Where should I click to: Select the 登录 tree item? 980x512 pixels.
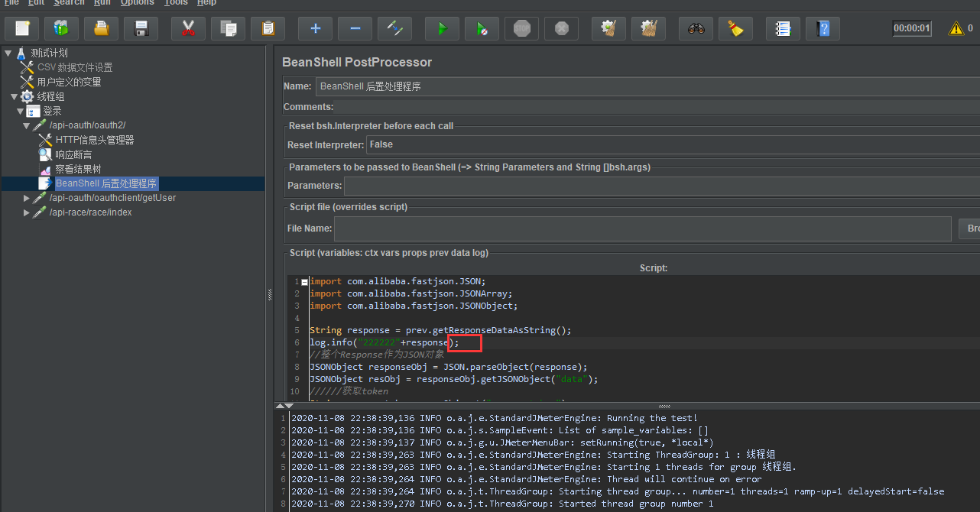pyautogui.click(x=52, y=111)
